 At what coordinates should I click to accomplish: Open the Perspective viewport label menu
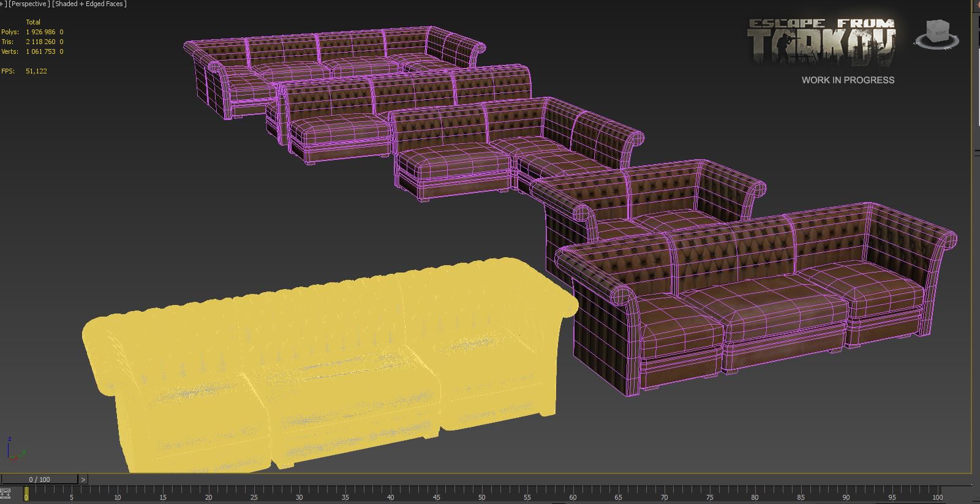pos(29,4)
